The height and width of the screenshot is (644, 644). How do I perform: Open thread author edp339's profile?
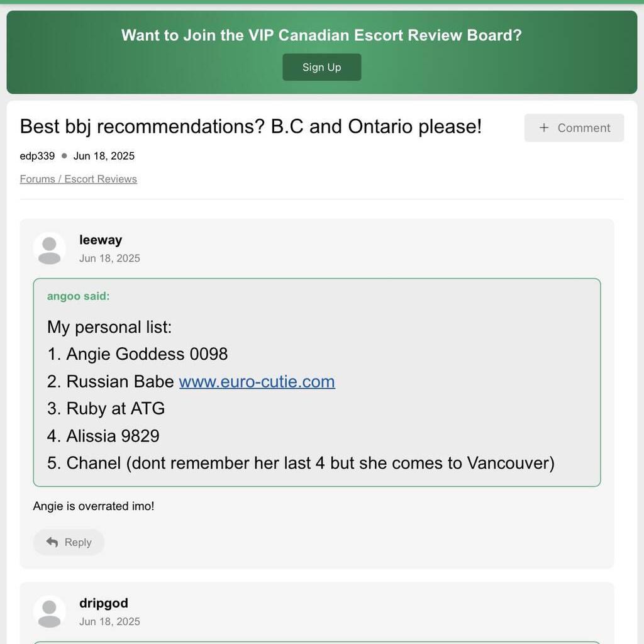[37, 156]
